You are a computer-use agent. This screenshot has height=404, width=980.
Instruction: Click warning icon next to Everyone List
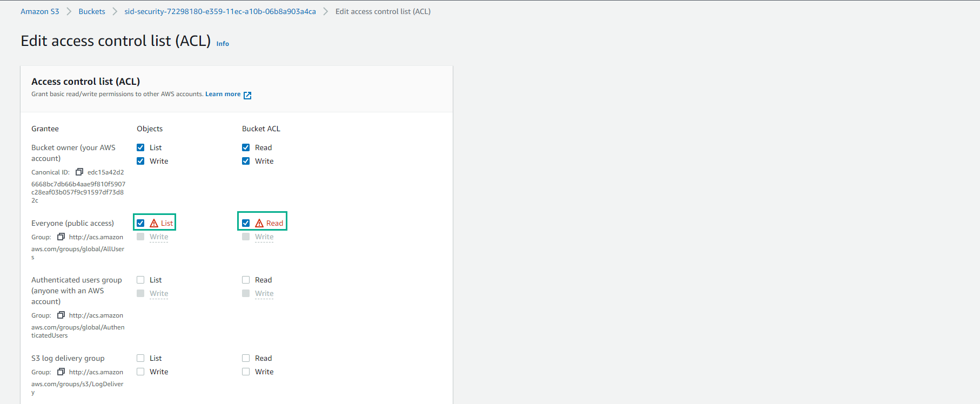coord(154,223)
